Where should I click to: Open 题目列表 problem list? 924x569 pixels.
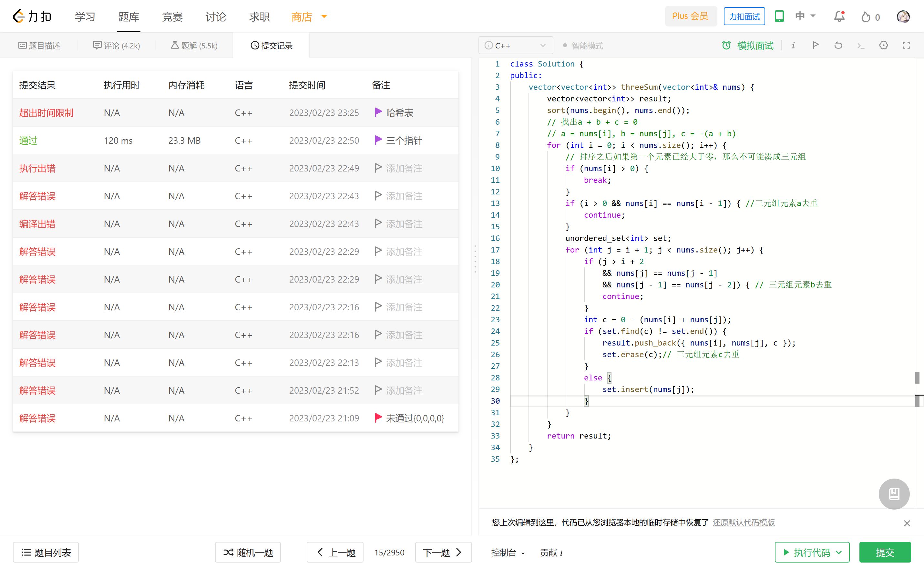pos(46,553)
